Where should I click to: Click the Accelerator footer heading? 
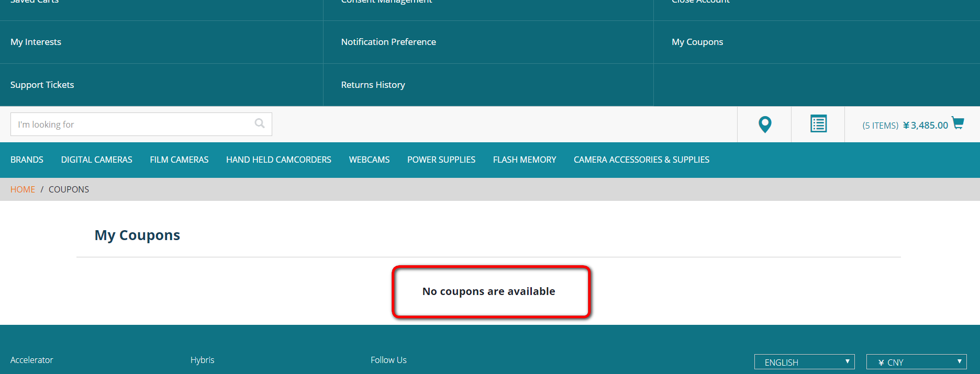click(31, 360)
